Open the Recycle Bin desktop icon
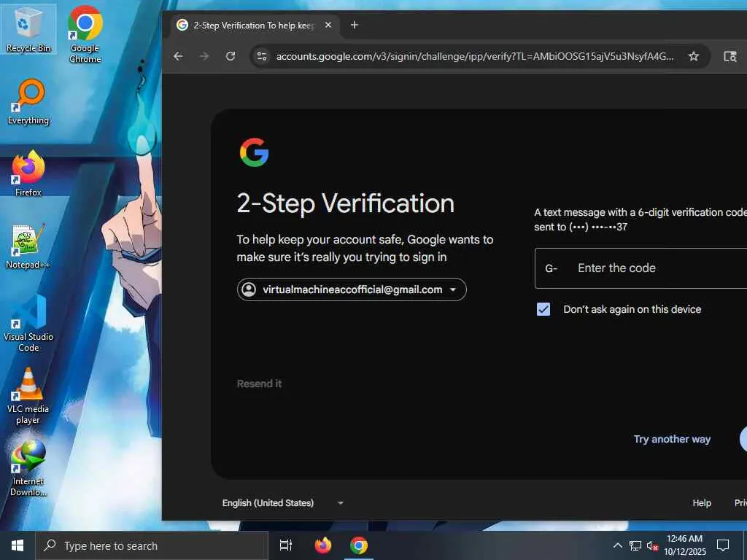 pos(28,30)
